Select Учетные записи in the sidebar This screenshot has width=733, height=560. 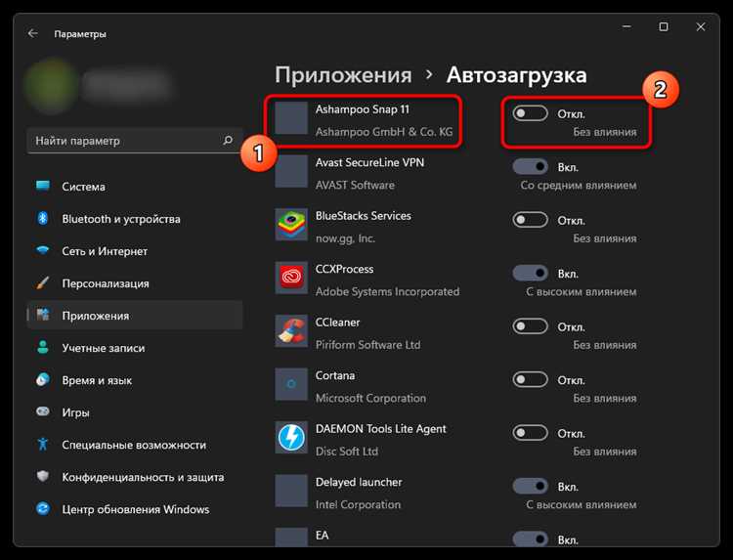(135, 348)
